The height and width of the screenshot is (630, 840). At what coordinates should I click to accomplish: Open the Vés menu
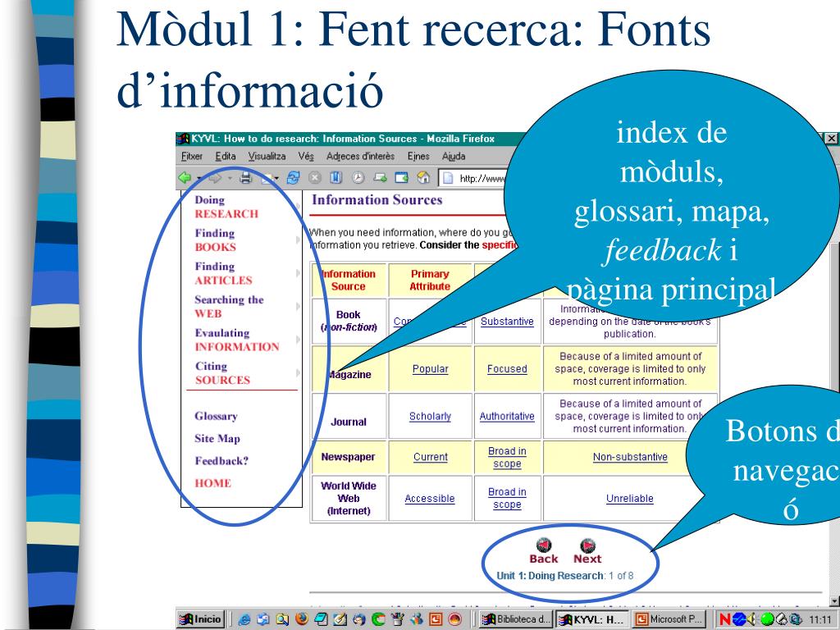click(x=306, y=157)
